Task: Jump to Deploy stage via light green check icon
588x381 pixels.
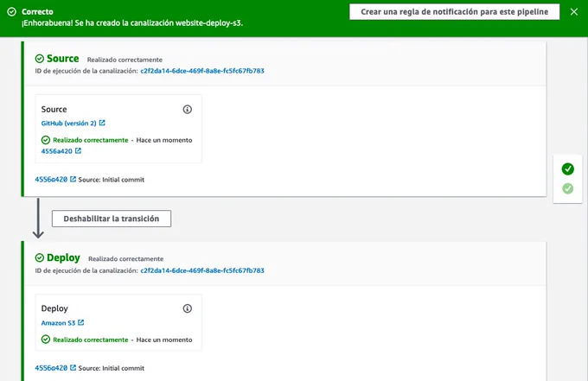Action: [567, 188]
